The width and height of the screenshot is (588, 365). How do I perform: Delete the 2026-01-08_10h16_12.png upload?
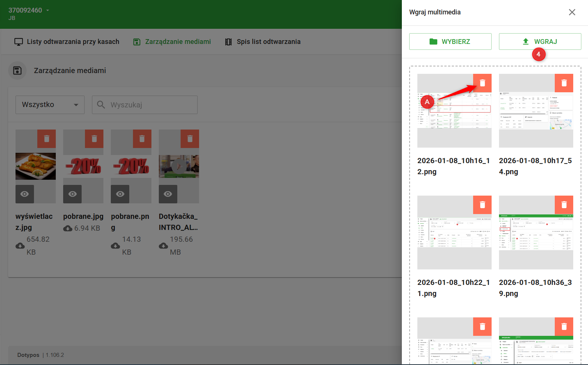(482, 83)
